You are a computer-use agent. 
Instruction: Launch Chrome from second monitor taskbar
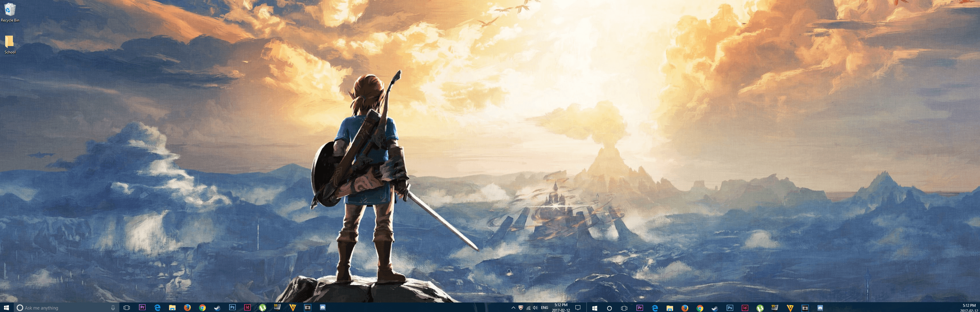[700, 308]
